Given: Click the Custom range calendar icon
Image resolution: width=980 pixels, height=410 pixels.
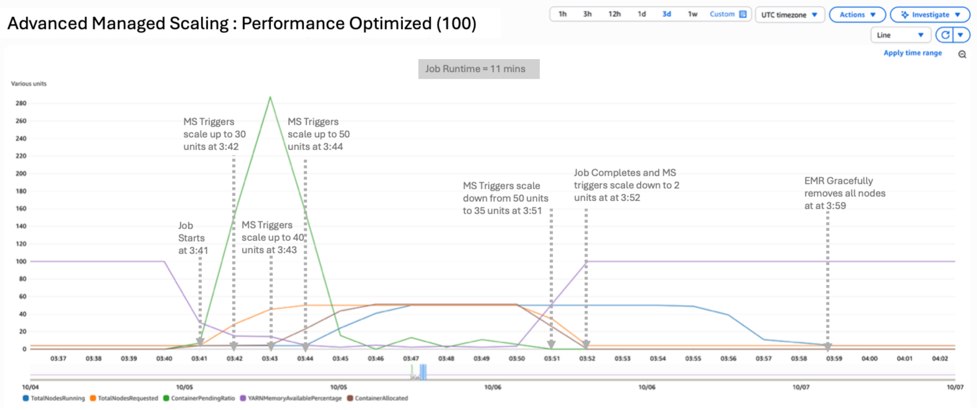Looking at the screenshot, I should (742, 14).
